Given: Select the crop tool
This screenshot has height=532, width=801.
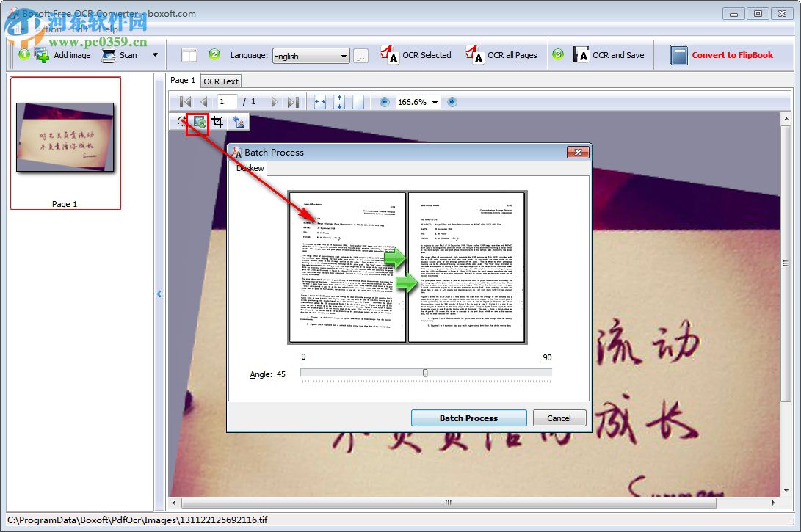Looking at the screenshot, I should click(x=217, y=122).
